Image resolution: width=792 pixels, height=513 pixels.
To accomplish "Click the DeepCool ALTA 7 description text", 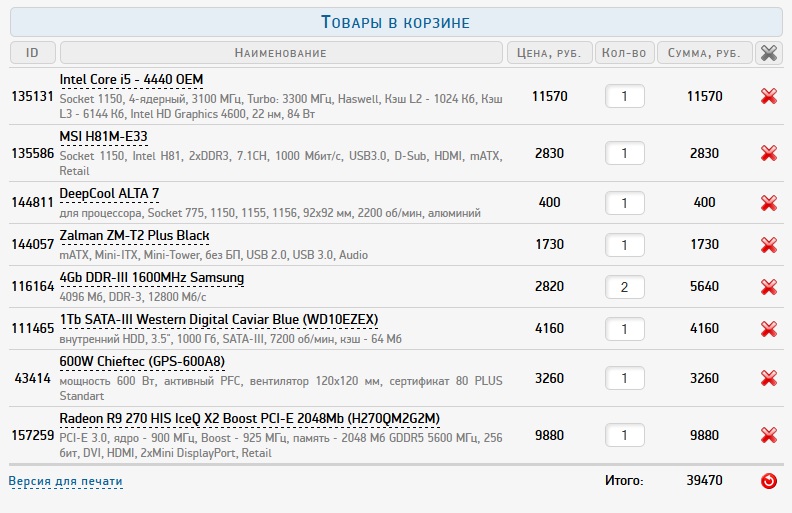I will [x=270, y=213].
